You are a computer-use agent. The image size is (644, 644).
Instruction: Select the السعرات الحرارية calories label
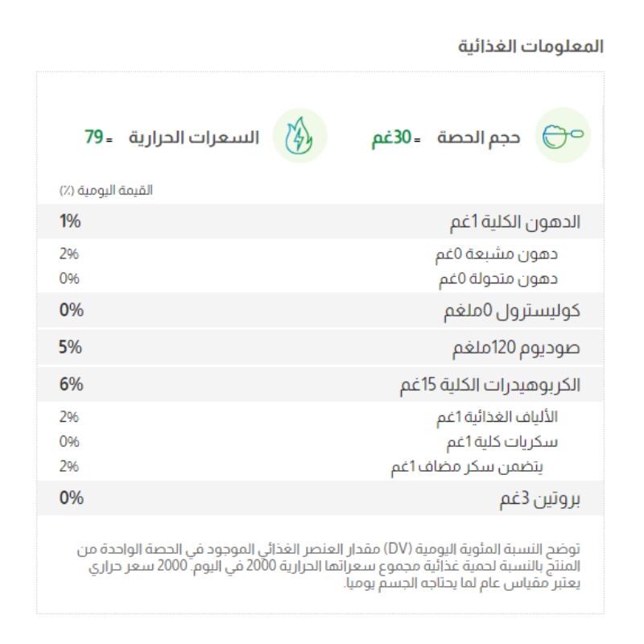point(196,137)
